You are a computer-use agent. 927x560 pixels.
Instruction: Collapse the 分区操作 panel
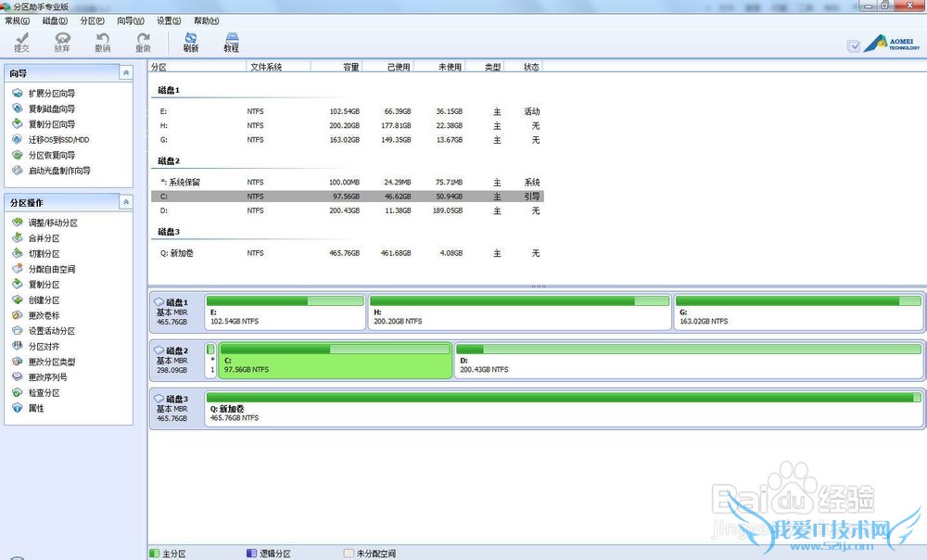[x=126, y=201]
